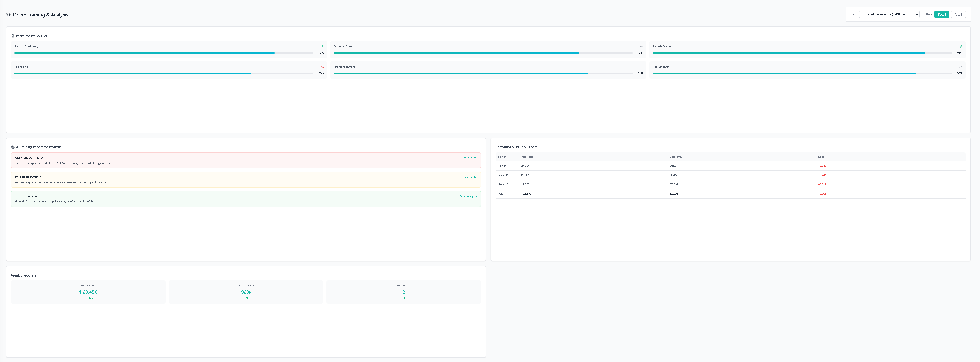Open the Trail Braking Technique recommendation
The image size is (980, 362).
(246, 179)
